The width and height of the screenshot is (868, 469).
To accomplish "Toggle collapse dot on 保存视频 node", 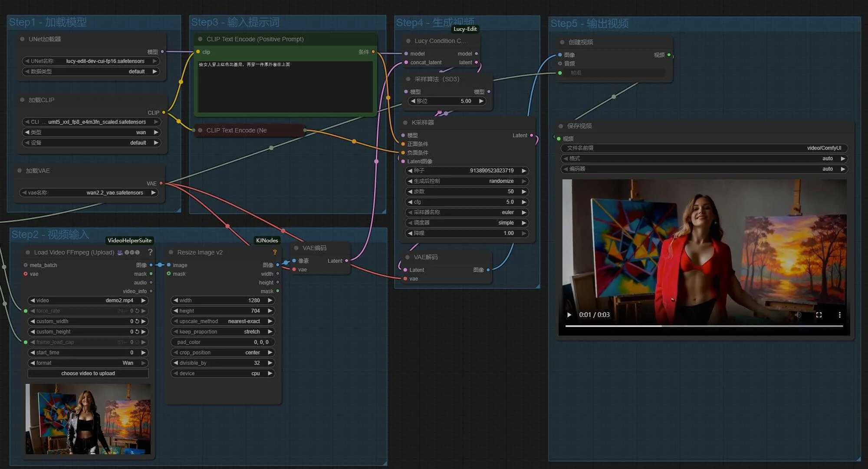I will tap(561, 126).
